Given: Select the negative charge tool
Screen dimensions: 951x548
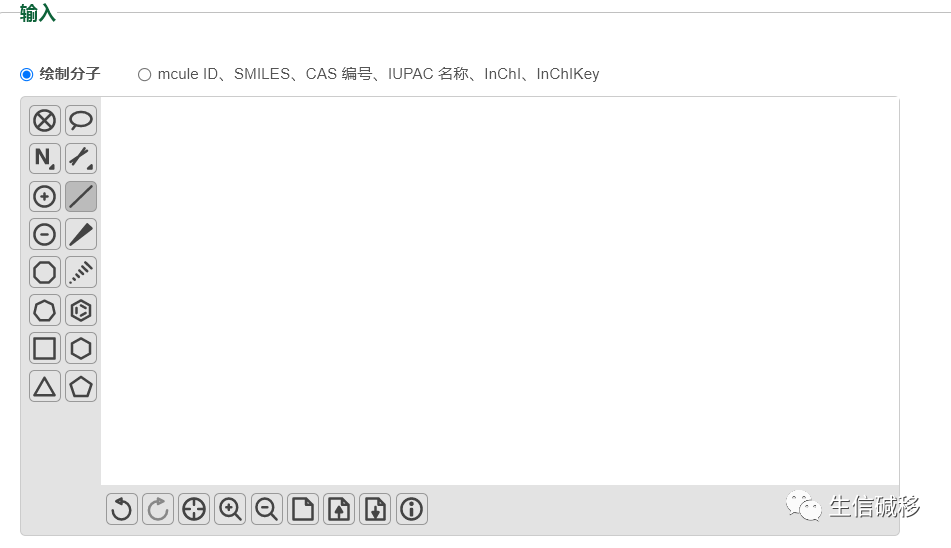Looking at the screenshot, I should tap(44, 235).
